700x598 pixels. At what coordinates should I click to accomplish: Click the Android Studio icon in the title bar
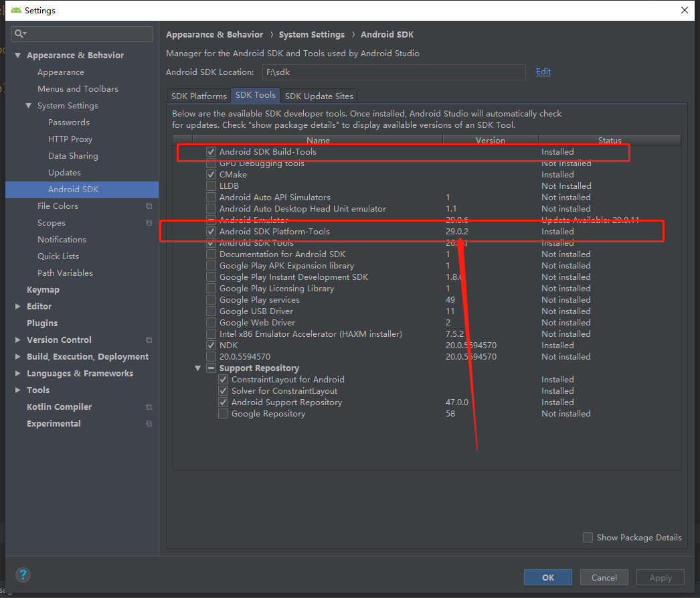click(15, 9)
